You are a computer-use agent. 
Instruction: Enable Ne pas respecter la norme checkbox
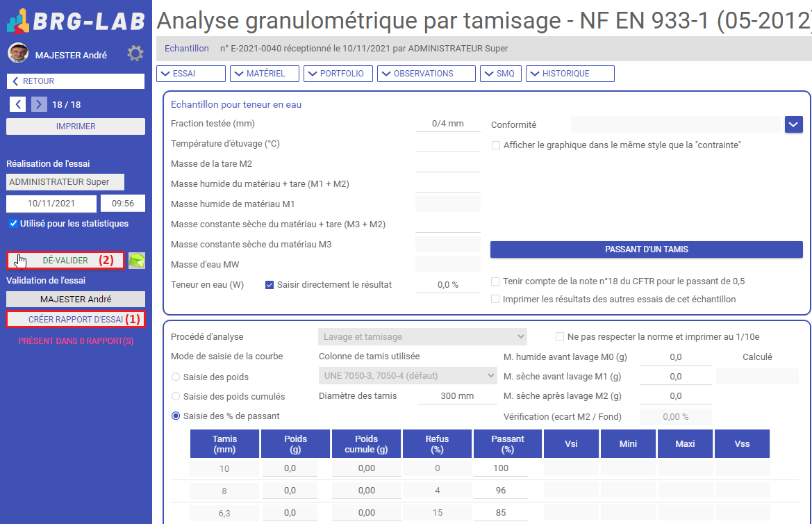point(559,337)
